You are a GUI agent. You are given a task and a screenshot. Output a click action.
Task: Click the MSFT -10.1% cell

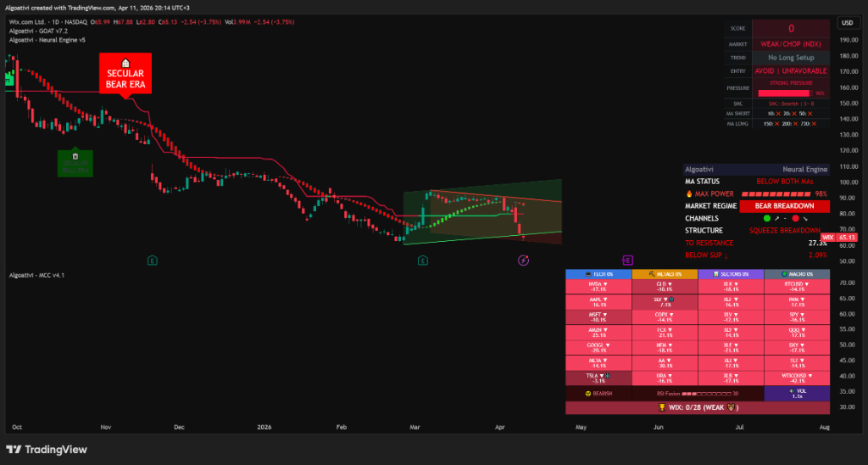point(598,317)
